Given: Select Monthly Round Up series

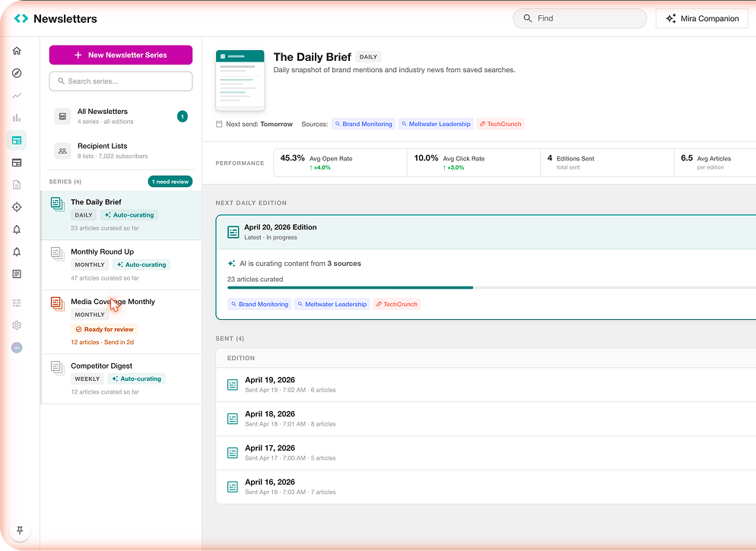Looking at the screenshot, I should pos(122,264).
